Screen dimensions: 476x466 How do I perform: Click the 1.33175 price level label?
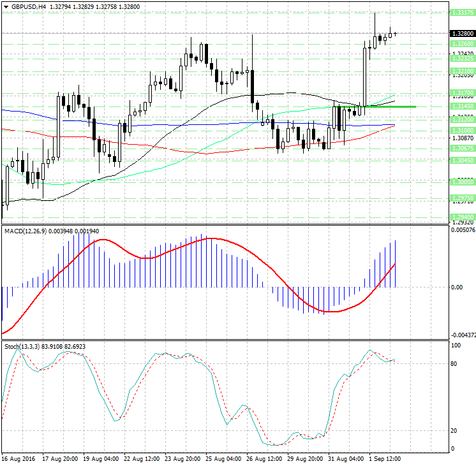point(461,12)
